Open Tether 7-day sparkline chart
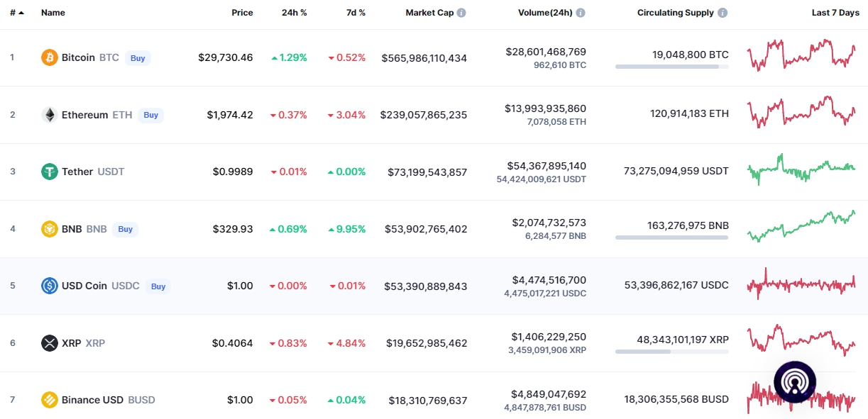This screenshot has height=419, width=868. 801,169
